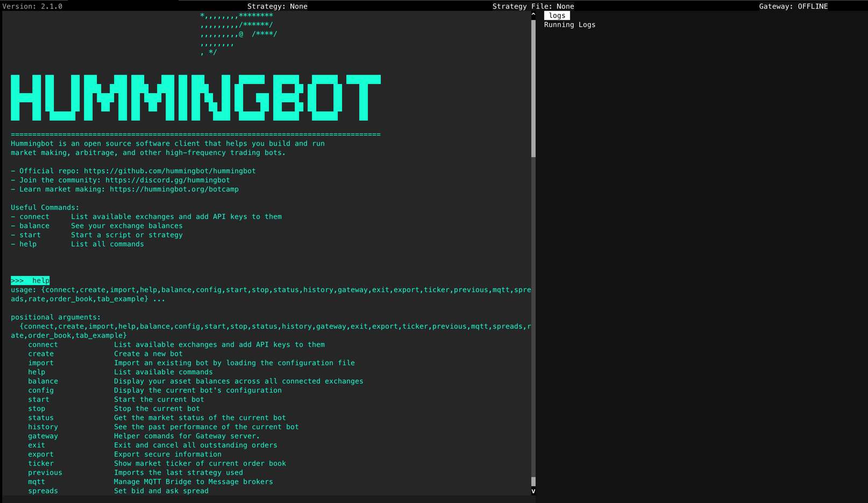Open the hummingbot.org botcamp link
This screenshot has height=503, width=868.
[x=174, y=189]
